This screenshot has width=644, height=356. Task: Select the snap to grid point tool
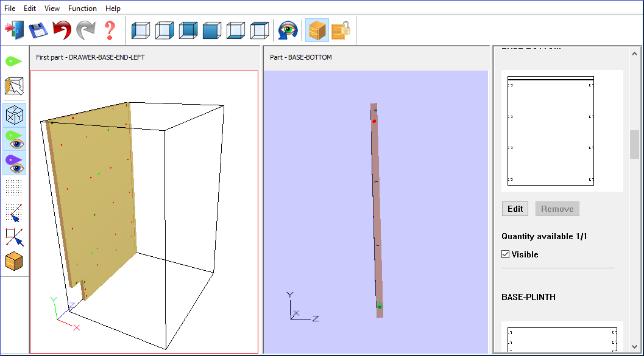(15, 212)
